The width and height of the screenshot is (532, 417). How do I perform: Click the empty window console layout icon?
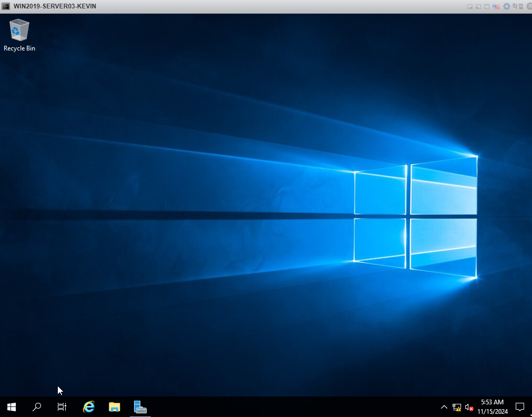(x=487, y=6)
